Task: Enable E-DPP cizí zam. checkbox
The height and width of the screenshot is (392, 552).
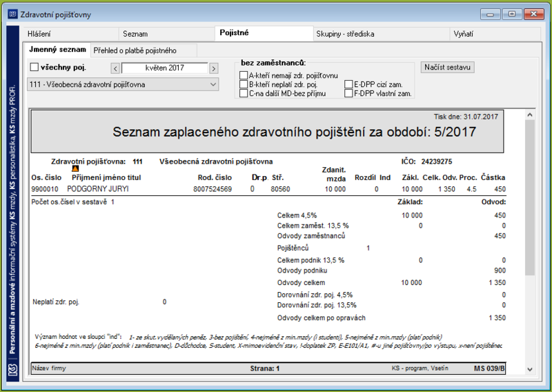Action: pyautogui.click(x=348, y=84)
